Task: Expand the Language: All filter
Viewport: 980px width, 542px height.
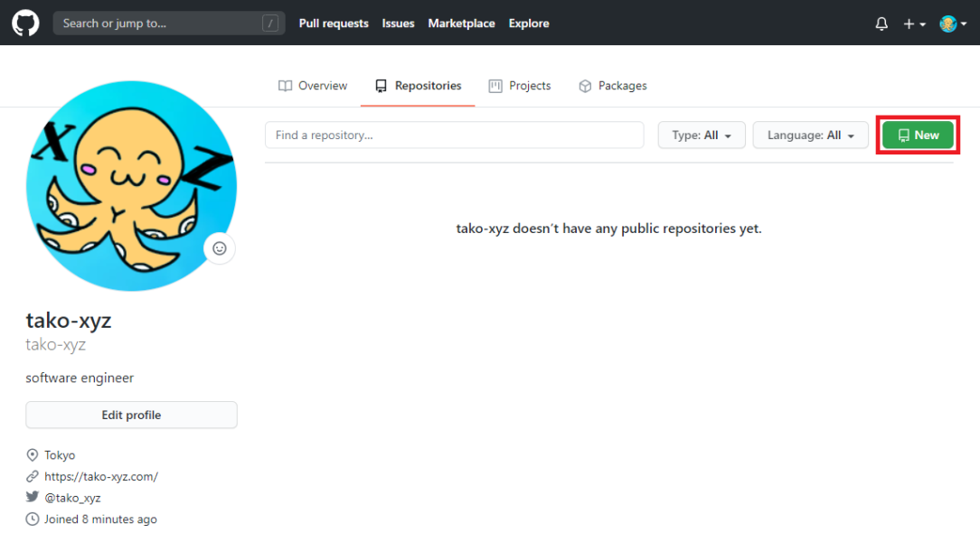Action: click(x=810, y=135)
